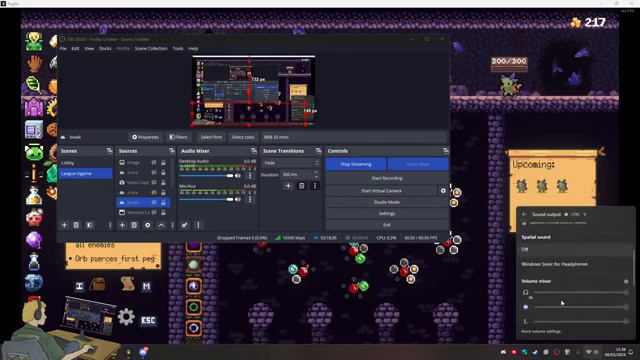Click the ESC button in the game

tap(148, 320)
